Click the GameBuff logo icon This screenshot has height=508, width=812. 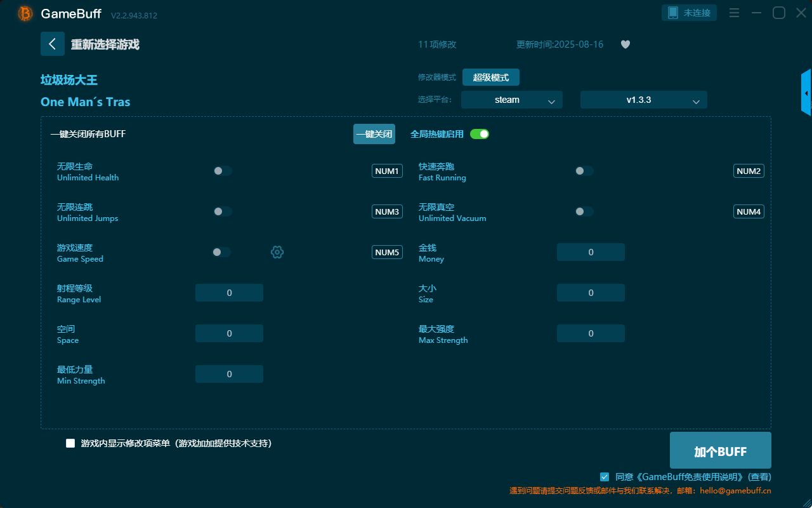25,13
